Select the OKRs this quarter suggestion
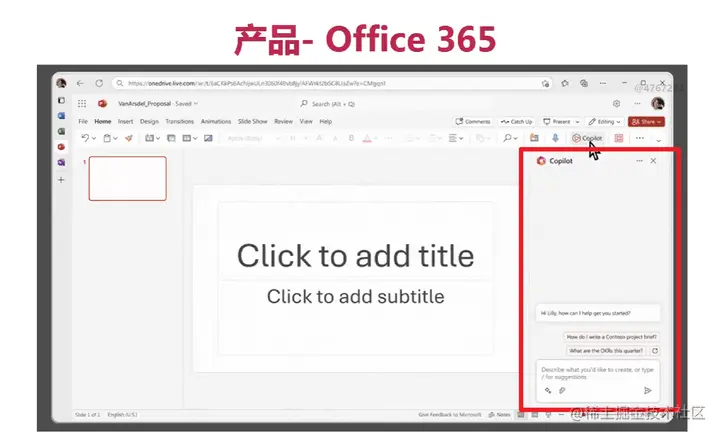 coord(606,351)
